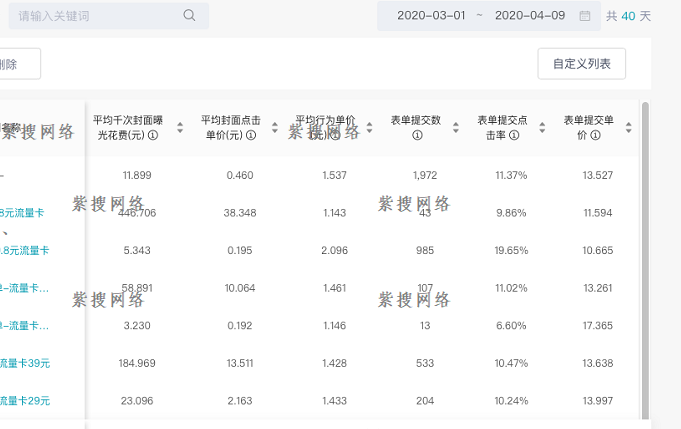Image resolution: width=681 pixels, height=429 pixels.
Task: Open the 流量卡39元 ad link
Action: pos(25,363)
